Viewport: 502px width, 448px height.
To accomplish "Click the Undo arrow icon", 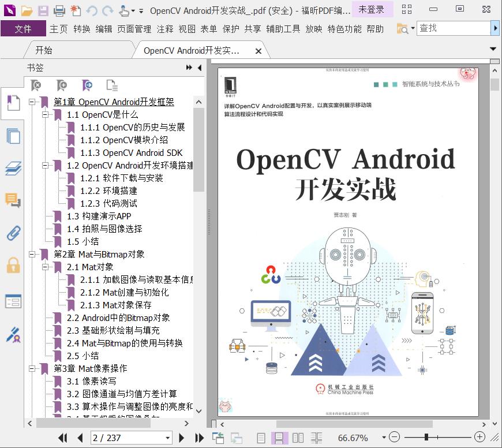I will (x=92, y=10).
